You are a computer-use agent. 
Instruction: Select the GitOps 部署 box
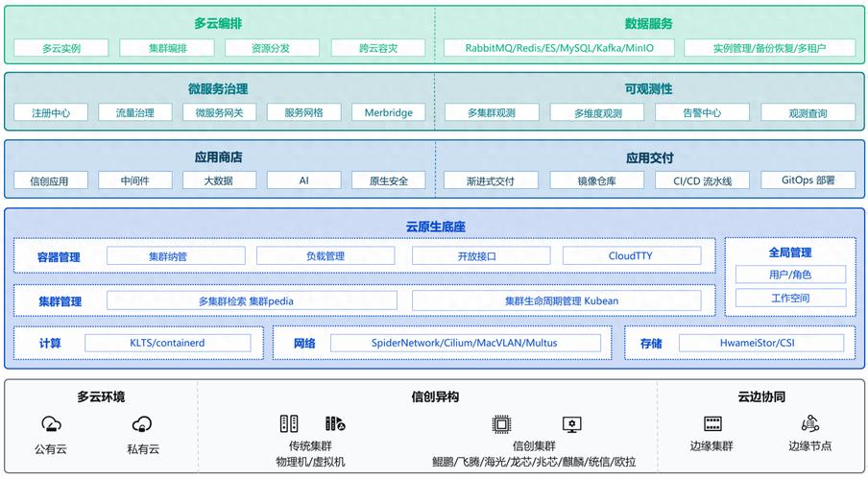tap(808, 180)
